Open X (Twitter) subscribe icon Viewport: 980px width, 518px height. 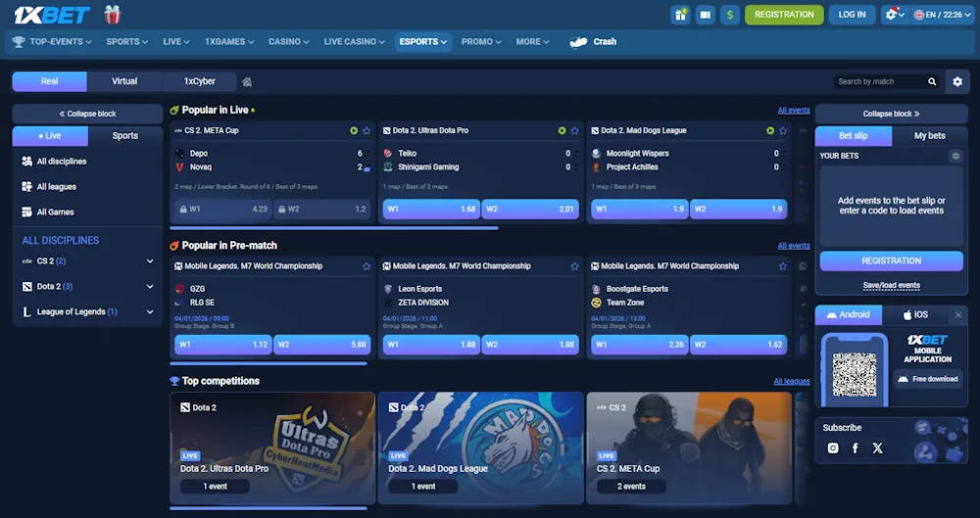tap(877, 448)
